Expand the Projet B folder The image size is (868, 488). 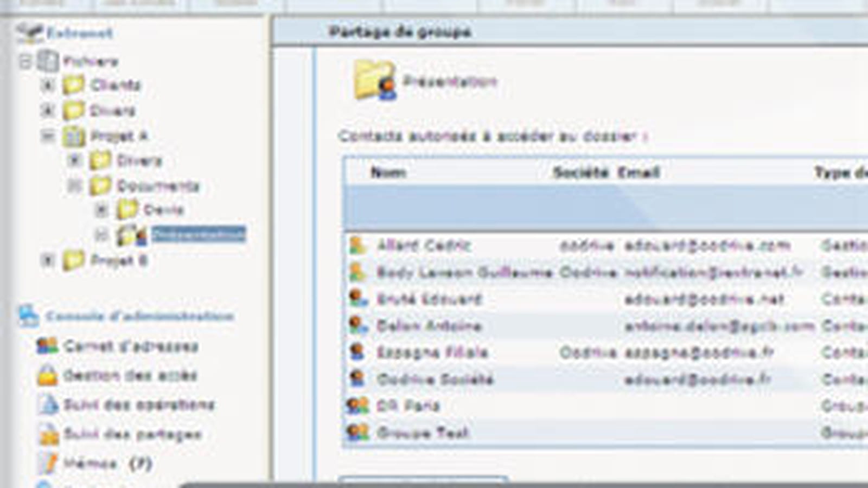click(x=48, y=261)
